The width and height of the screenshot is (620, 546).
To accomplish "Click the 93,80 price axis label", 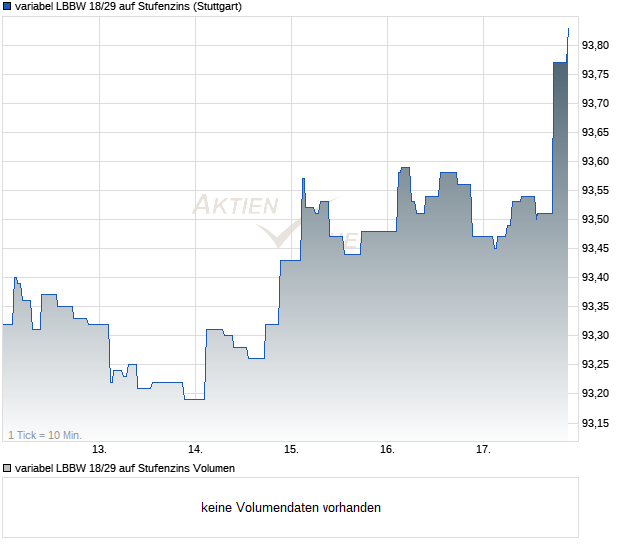I will click(x=595, y=45).
